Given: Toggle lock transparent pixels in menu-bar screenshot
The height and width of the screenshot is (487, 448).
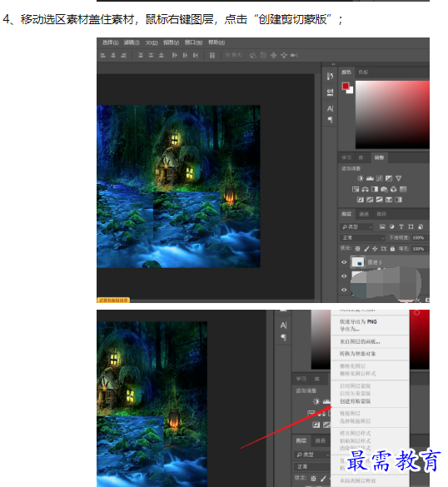Looking at the screenshot, I should pos(357,249).
